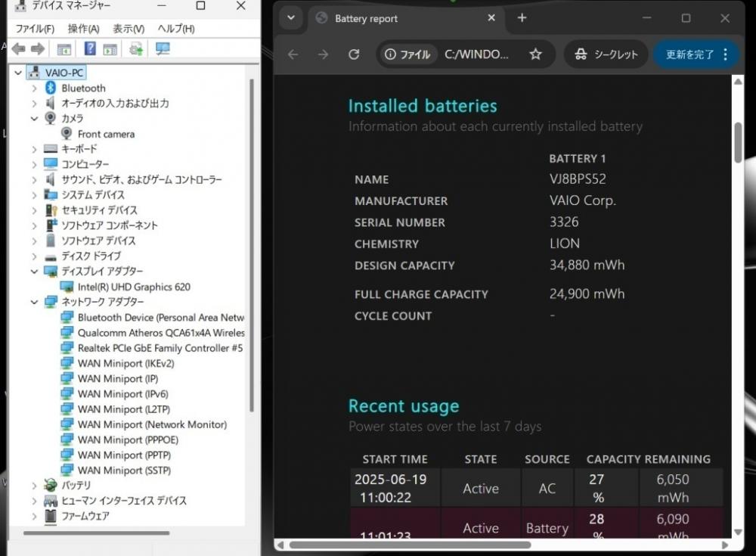Click the ファイル site info chip

tap(408, 54)
